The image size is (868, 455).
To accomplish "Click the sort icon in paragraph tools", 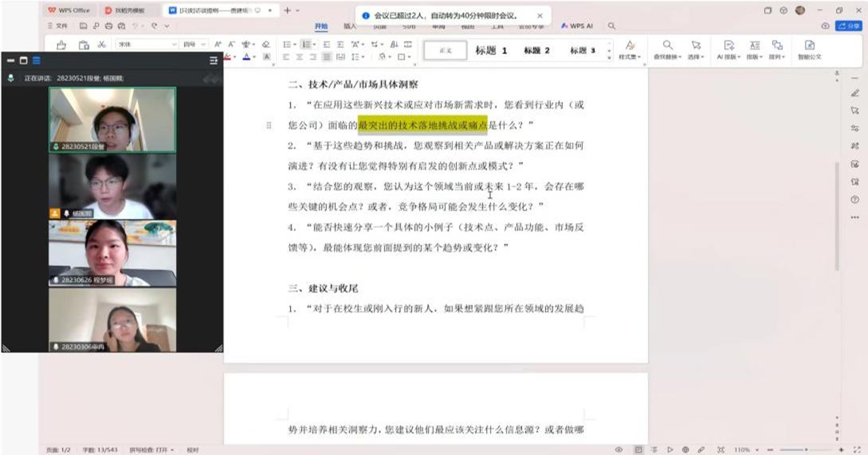I will (x=394, y=45).
